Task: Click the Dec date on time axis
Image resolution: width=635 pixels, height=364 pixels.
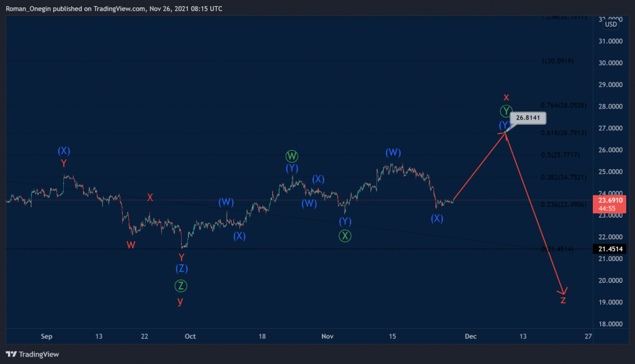Action: pyautogui.click(x=471, y=337)
